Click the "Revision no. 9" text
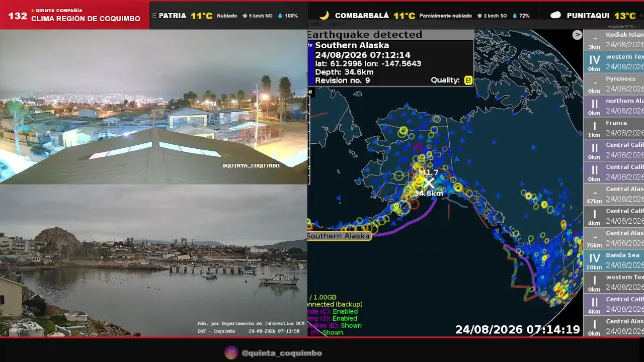The image size is (644, 362). pyautogui.click(x=343, y=80)
